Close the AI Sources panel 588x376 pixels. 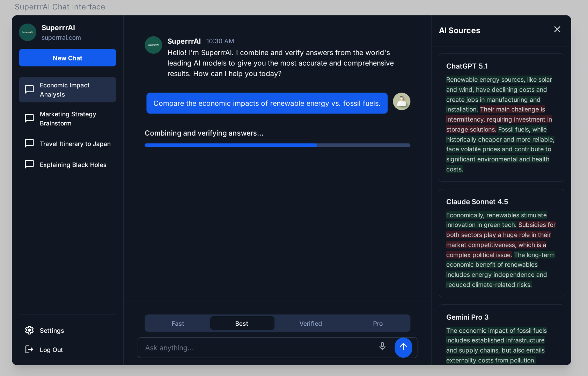click(557, 29)
